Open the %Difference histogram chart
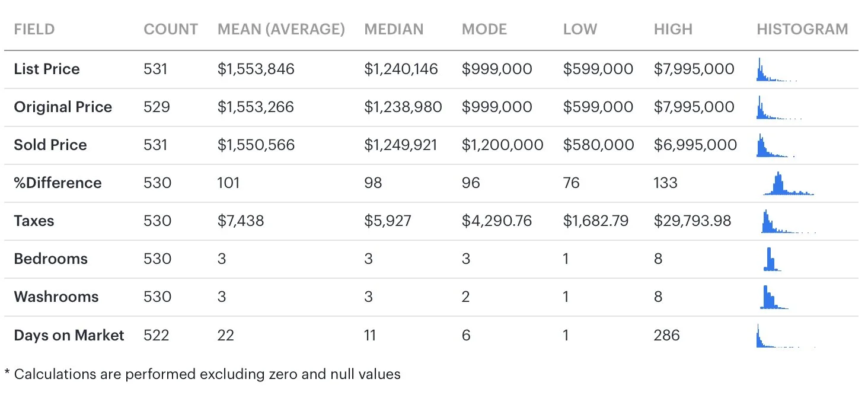Viewport: 868px width, 395px height. [789, 183]
